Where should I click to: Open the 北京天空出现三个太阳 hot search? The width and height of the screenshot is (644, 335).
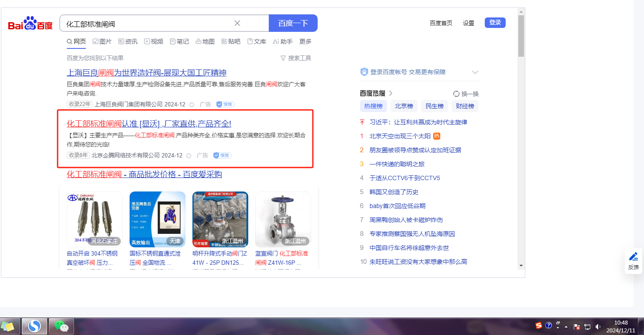(x=400, y=136)
